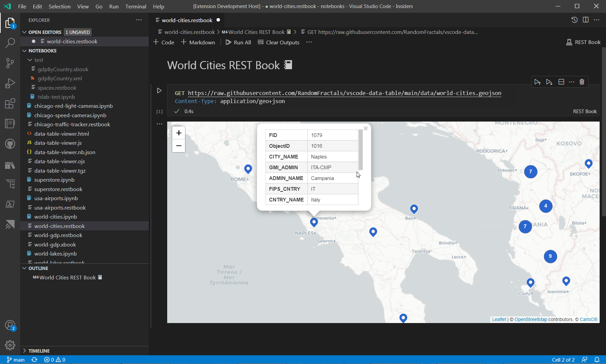Execute cell and all cells below
This screenshot has width=606, height=364.
tap(549, 82)
